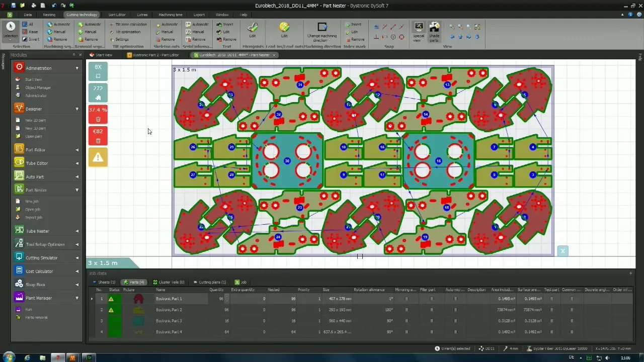Click the yellow warning tile in the canvas
The height and width of the screenshot is (362, 644).
click(98, 157)
